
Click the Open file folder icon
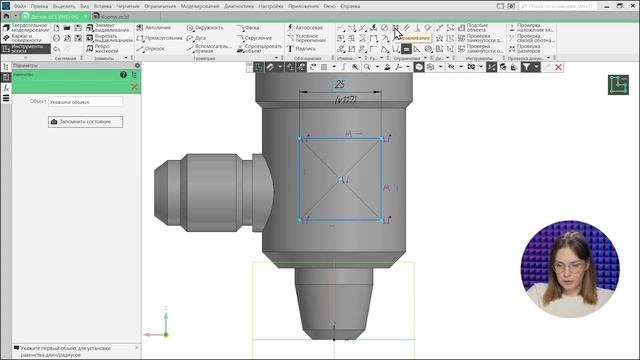pos(67,28)
